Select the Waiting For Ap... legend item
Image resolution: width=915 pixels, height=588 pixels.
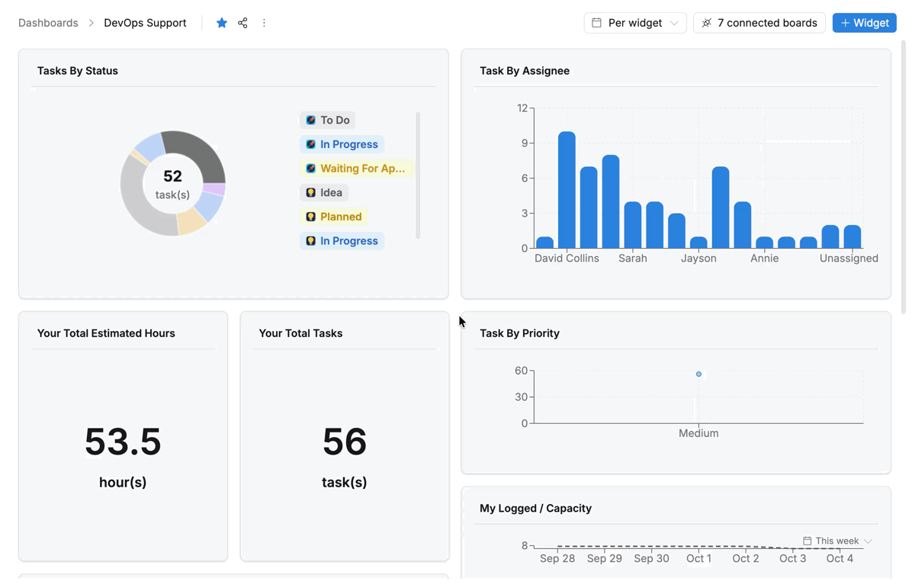tap(356, 169)
